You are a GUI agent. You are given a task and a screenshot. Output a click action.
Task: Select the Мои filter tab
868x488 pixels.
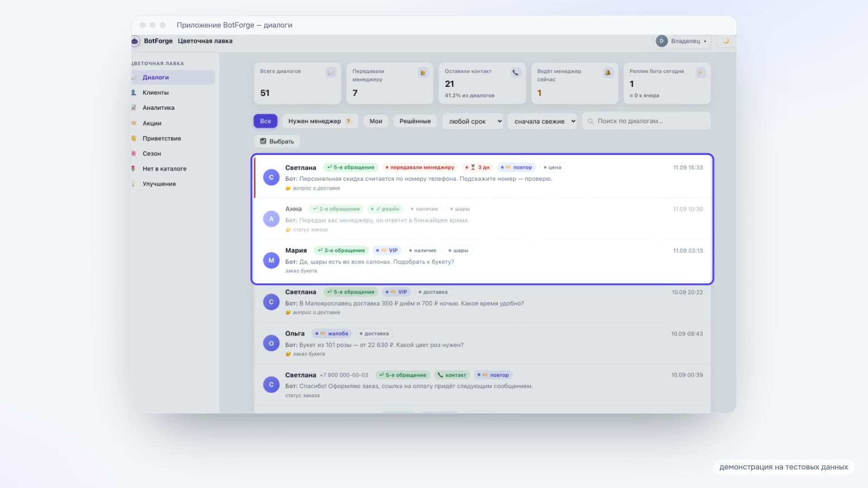point(376,121)
